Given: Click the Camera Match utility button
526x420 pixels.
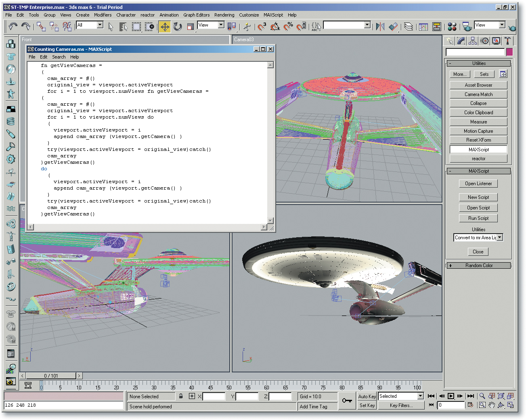Looking at the screenshot, I should pyautogui.click(x=478, y=94).
